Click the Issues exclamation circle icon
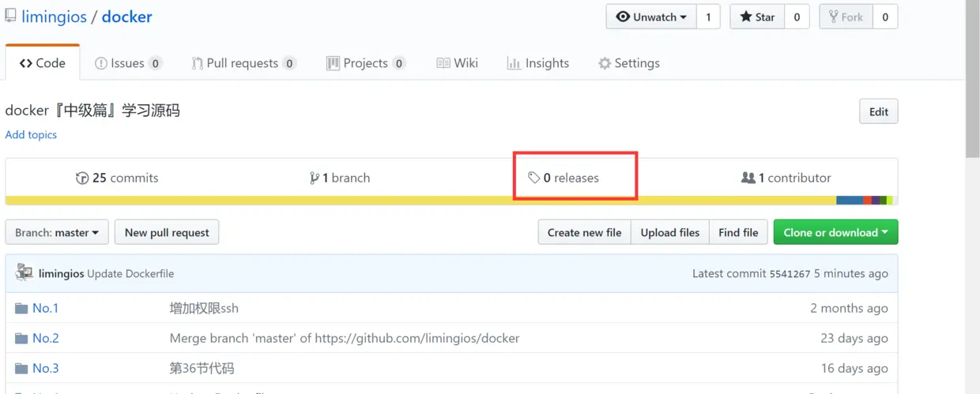The height and width of the screenshot is (394, 980). [101, 63]
